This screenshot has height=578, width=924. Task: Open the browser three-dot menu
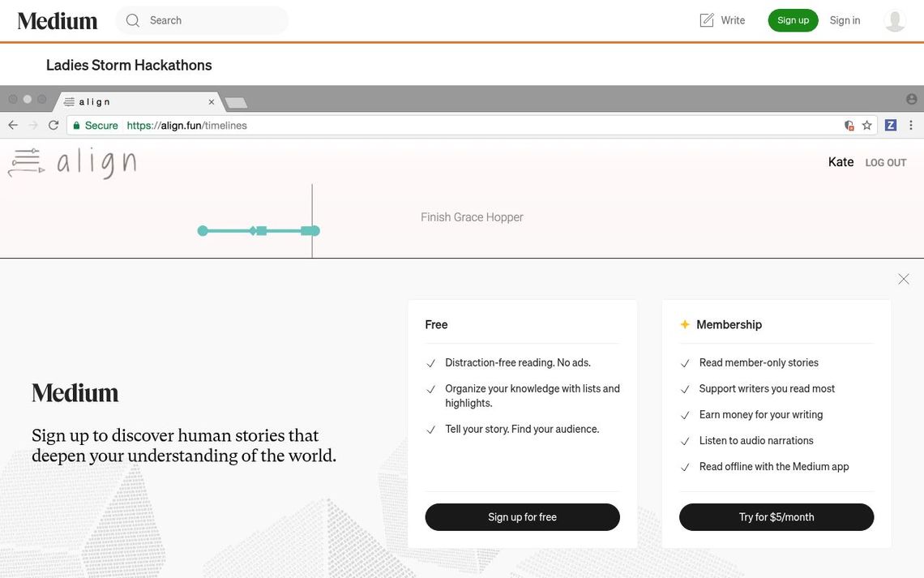[911, 125]
